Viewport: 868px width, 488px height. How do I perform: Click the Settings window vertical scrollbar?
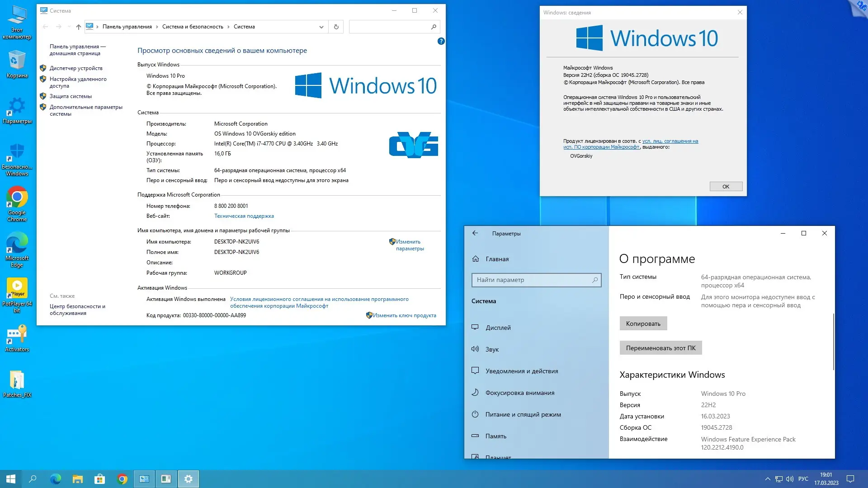[x=833, y=342]
